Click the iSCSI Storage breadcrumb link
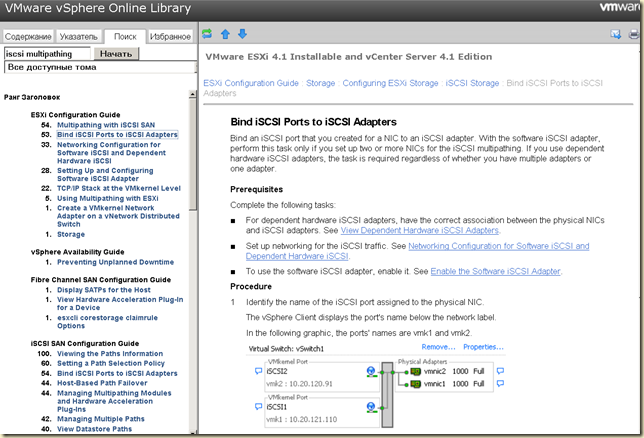Image resolution: width=644 pixels, height=438 pixels. point(472,83)
